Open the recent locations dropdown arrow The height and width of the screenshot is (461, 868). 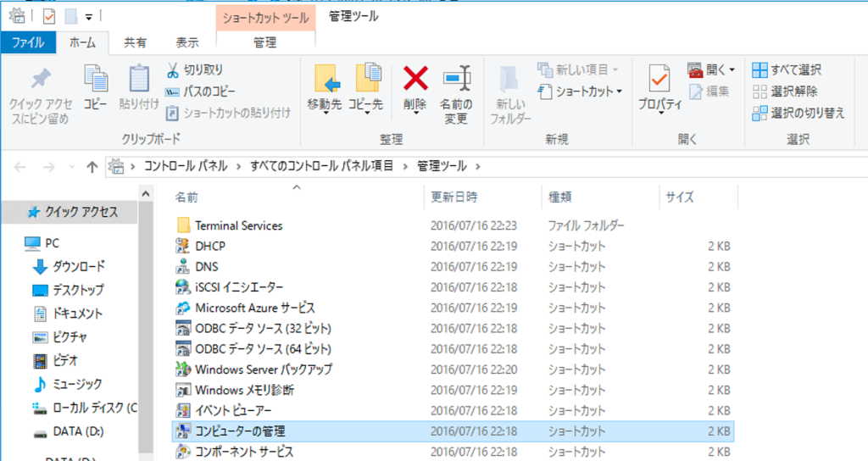(x=72, y=167)
